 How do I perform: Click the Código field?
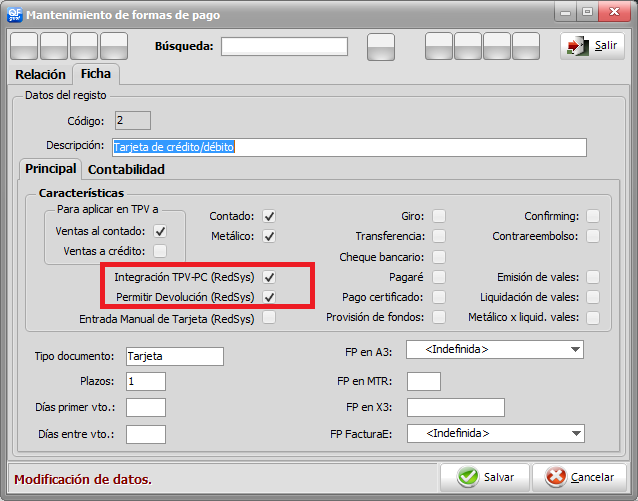(x=133, y=120)
